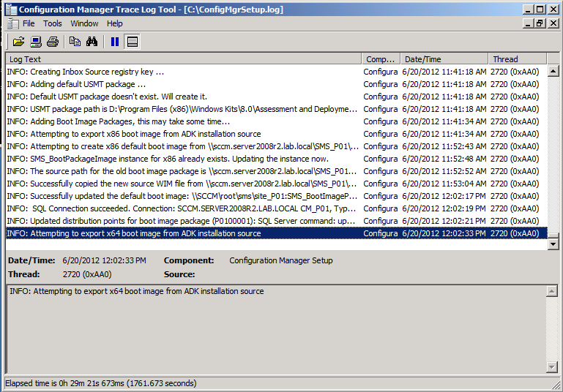This screenshot has width=563, height=392.
Task: Click the app icon in the title bar
Action: tap(11, 10)
